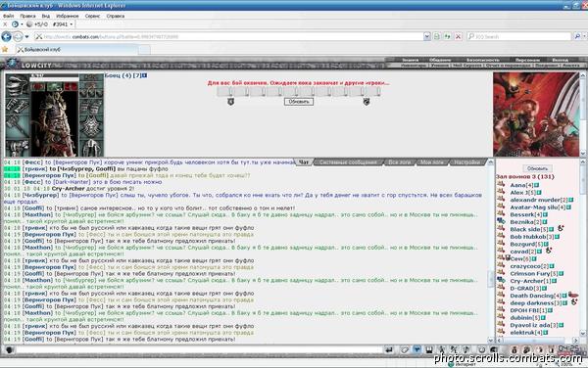Open the Настройки chat tab
This screenshot has height=368, width=588.
coord(466,162)
